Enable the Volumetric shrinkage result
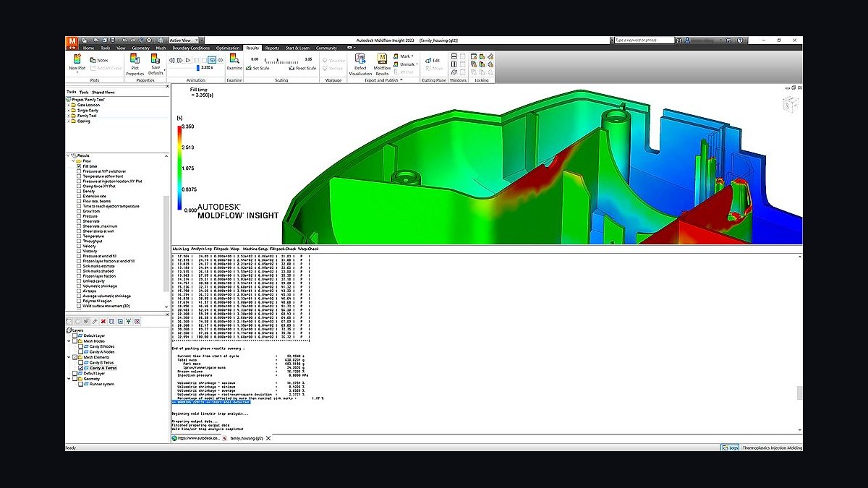The width and height of the screenshot is (868, 488). [x=80, y=286]
